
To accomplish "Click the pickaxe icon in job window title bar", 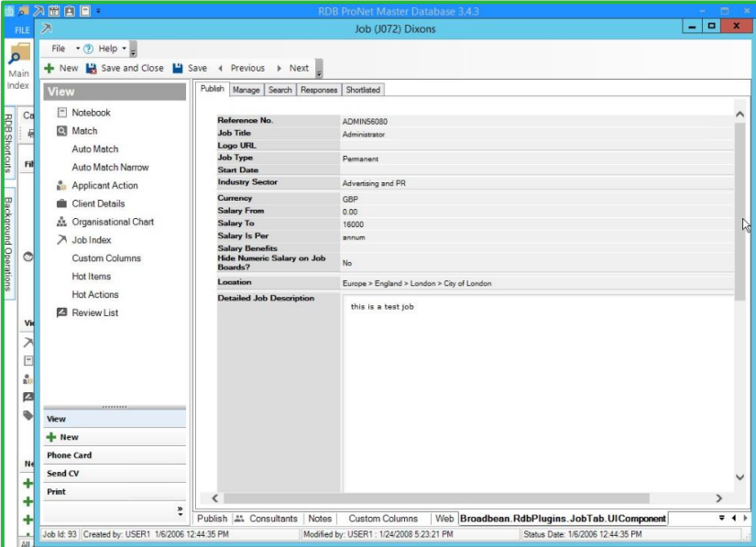I will tap(47, 28).
